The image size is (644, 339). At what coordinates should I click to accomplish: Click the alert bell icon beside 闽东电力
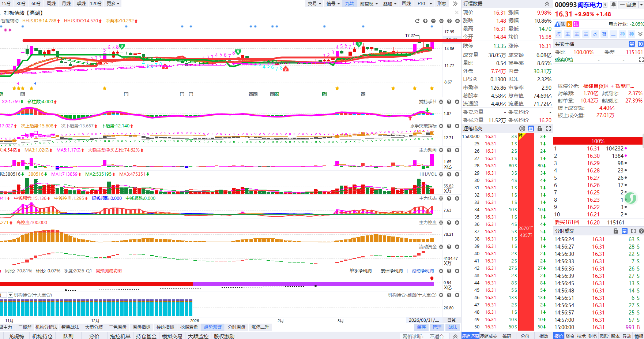(x=614, y=5)
